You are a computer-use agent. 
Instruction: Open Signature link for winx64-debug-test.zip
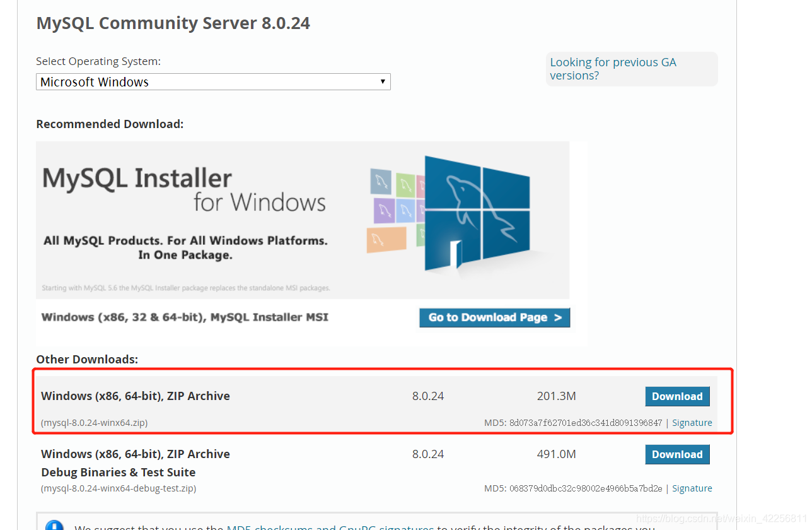click(x=692, y=488)
